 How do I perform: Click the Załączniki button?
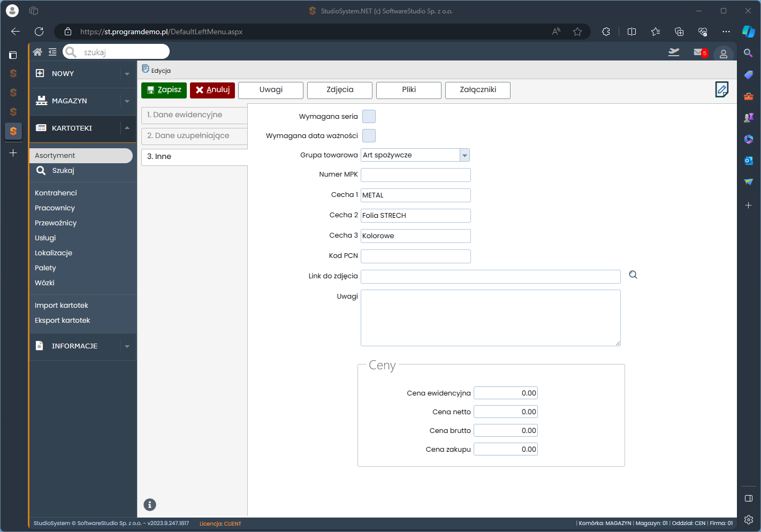click(x=478, y=90)
